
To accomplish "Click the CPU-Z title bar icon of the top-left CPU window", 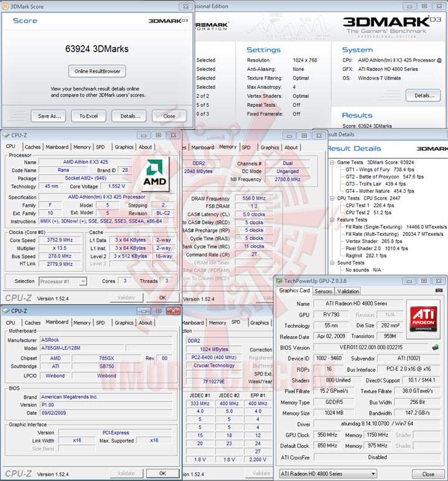I will click(x=6, y=135).
